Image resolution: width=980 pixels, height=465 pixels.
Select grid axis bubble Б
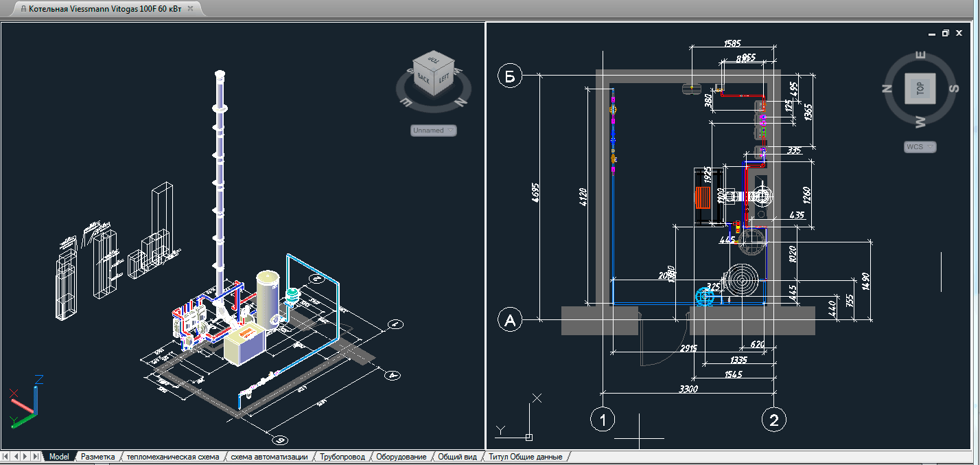510,76
